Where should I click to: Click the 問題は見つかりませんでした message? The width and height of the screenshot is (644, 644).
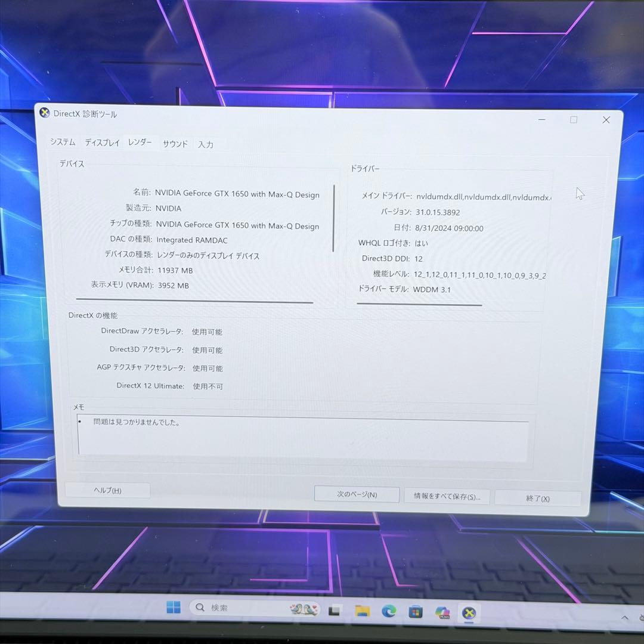pos(137,422)
